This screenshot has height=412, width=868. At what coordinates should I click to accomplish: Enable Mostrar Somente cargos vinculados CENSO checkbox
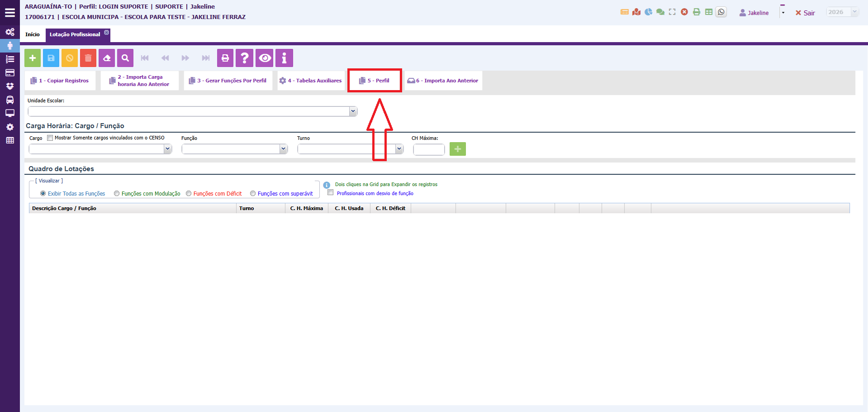[x=50, y=138]
